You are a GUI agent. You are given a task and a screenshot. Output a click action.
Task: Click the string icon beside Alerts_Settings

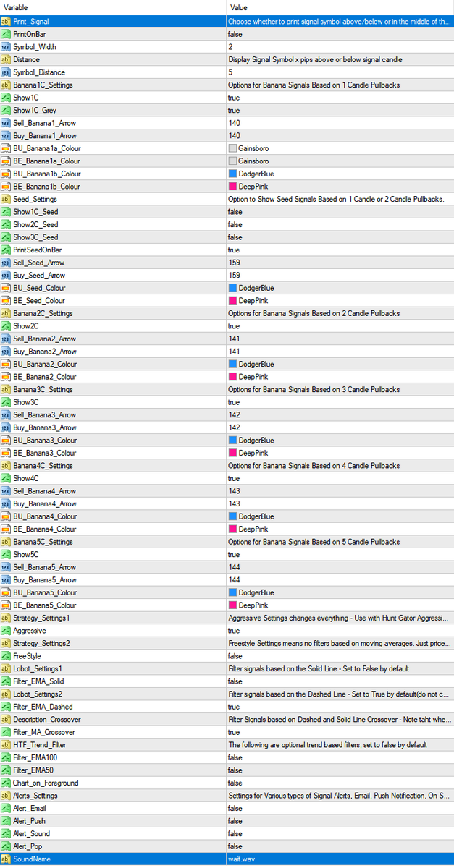6,796
